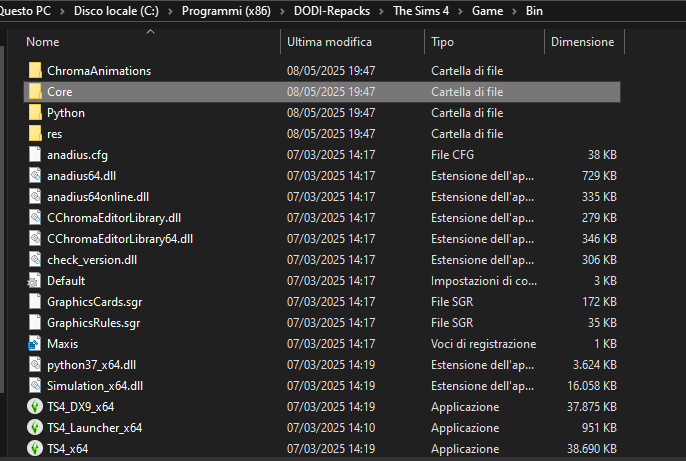This screenshot has width=686, height=461.
Task: Go to Game folder in address bar
Action: pos(487,11)
